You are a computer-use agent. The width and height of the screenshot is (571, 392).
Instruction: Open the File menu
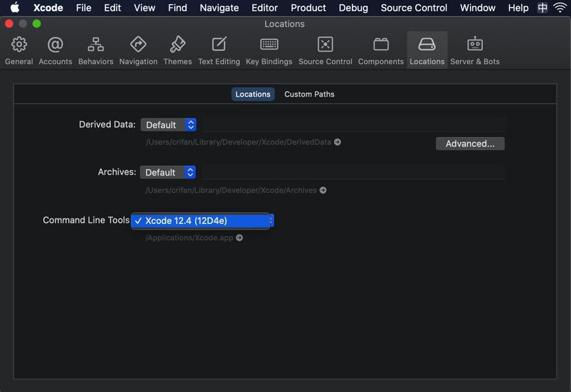click(x=83, y=8)
